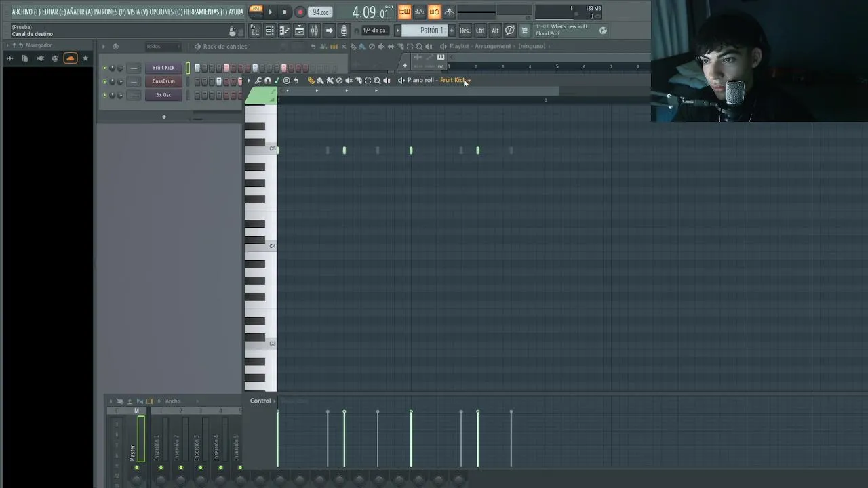Start playback with the play button
Image resolution: width=868 pixels, height=488 pixels.
point(270,12)
